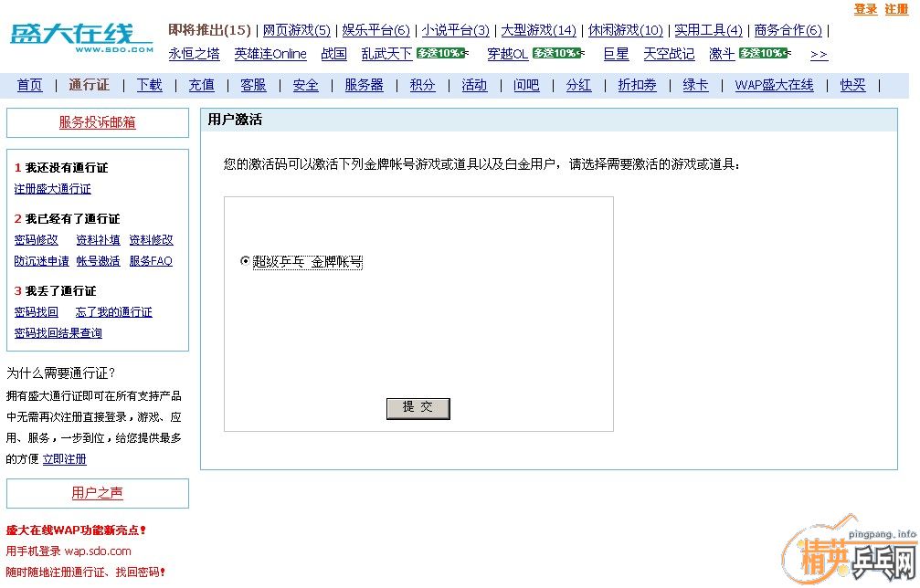
Task: Open the 帐号激活 link
Action: (98, 261)
